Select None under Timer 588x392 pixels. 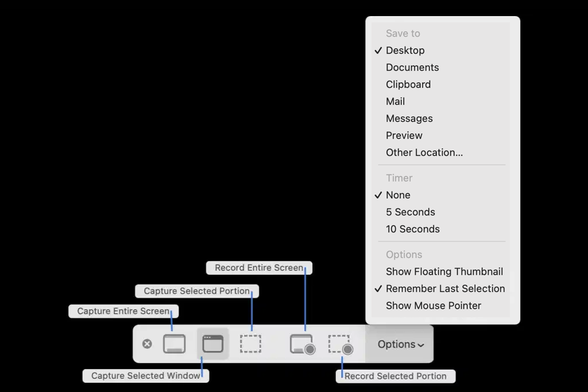click(398, 195)
